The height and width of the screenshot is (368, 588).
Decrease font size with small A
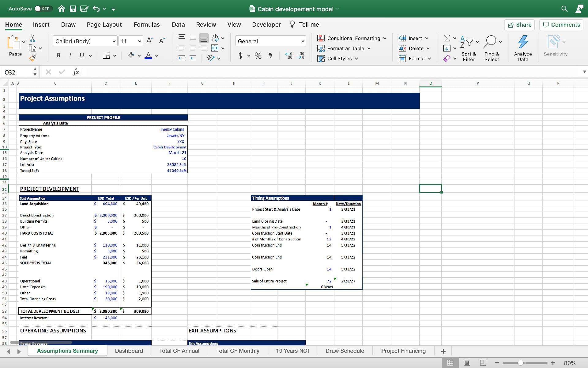pyautogui.click(x=162, y=40)
